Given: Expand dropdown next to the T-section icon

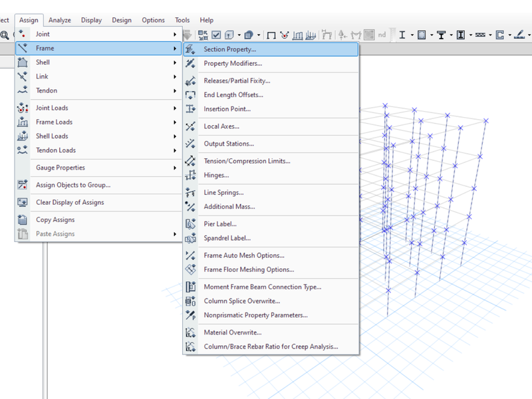Looking at the screenshot, I should pos(452,35).
